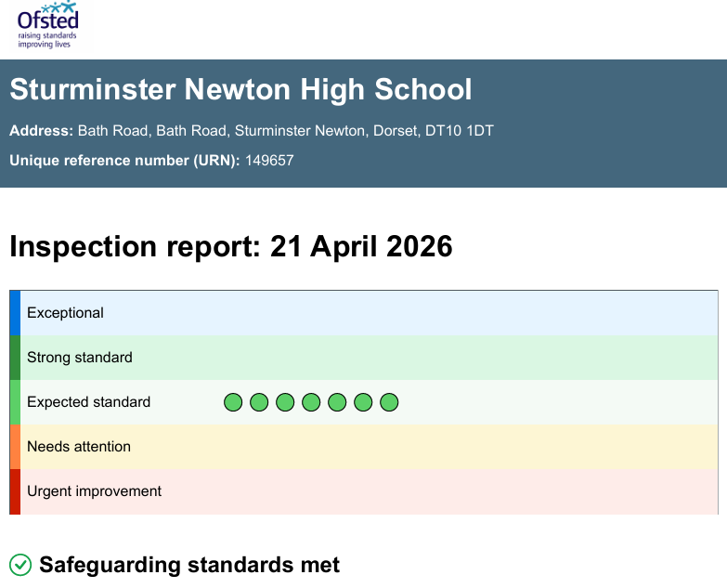Select the Needs attention grade row

click(364, 447)
